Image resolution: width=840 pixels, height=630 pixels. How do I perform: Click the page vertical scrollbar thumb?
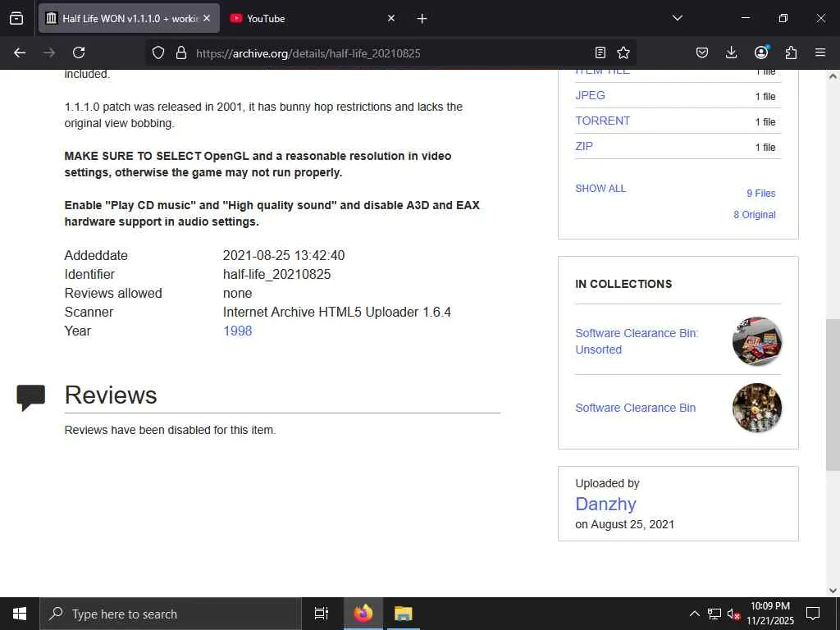pyautogui.click(x=833, y=395)
